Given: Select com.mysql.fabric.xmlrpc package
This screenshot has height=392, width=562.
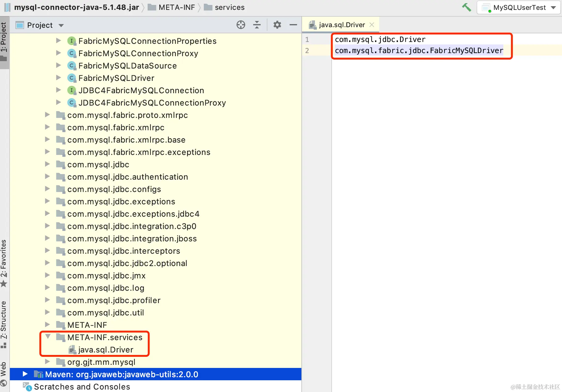Looking at the screenshot, I should [116, 127].
